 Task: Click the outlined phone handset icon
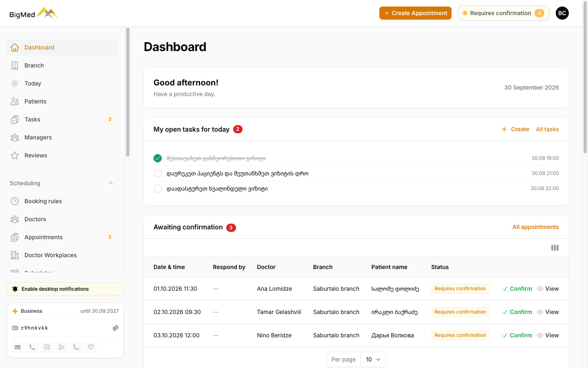tap(76, 347)
